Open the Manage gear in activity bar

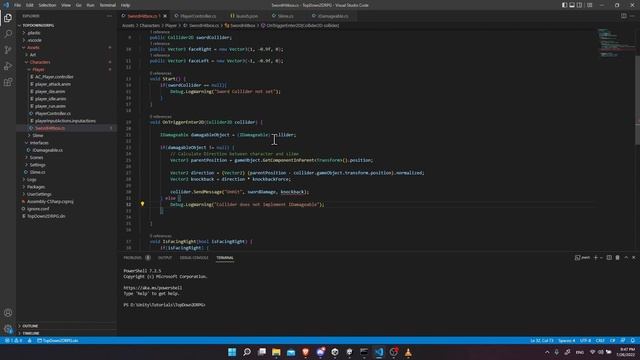[8, 329]
